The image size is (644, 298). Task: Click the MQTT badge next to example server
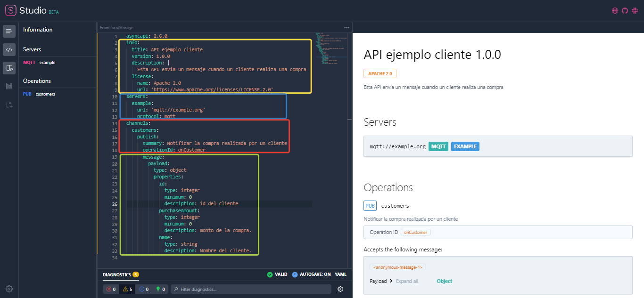(438, 146)
